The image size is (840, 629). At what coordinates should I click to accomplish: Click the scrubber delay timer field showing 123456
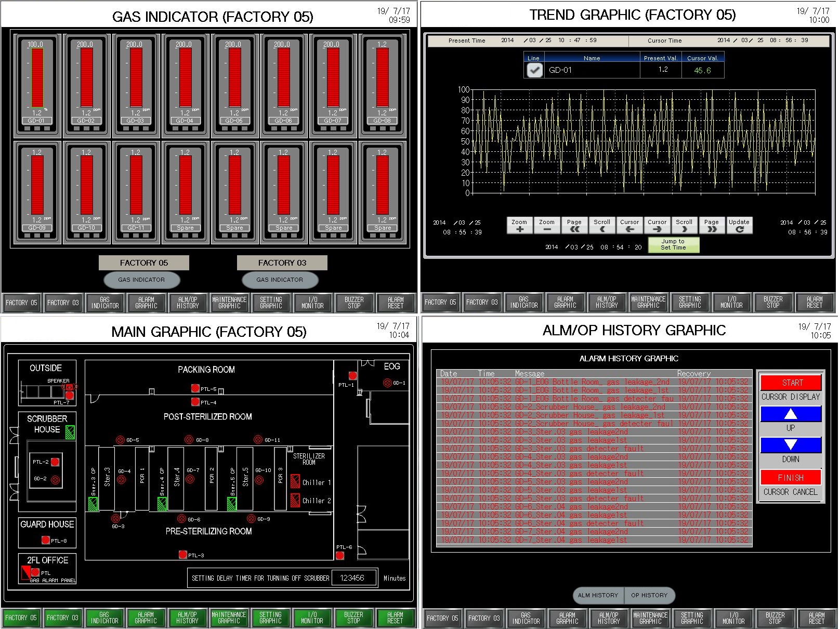coord(353,578)
